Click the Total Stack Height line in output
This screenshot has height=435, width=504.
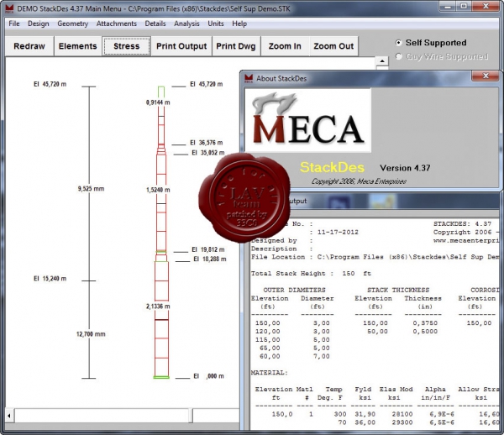coord(311,274)
